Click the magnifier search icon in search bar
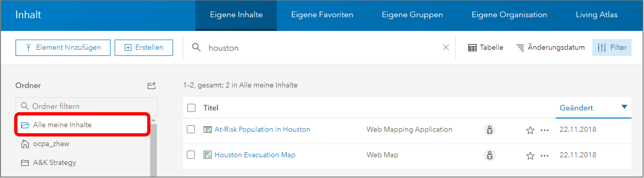The image size is (644, 178). click(196, 47)
